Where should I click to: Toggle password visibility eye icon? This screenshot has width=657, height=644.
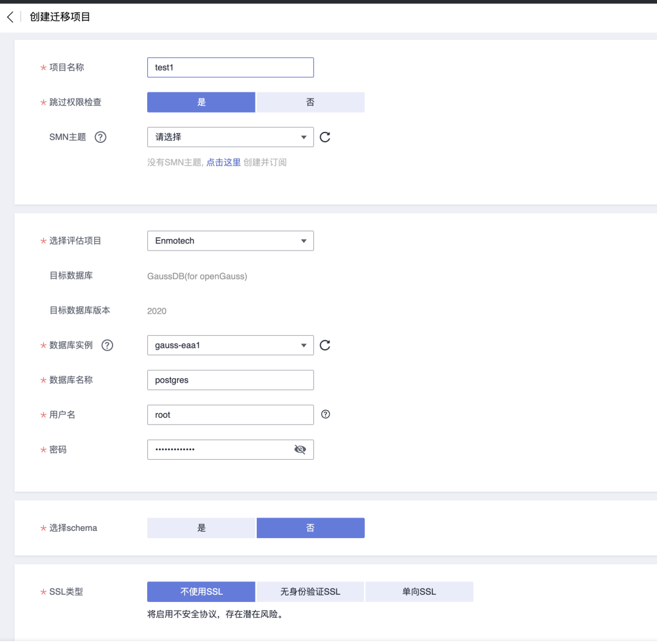[x=300, y=450]
